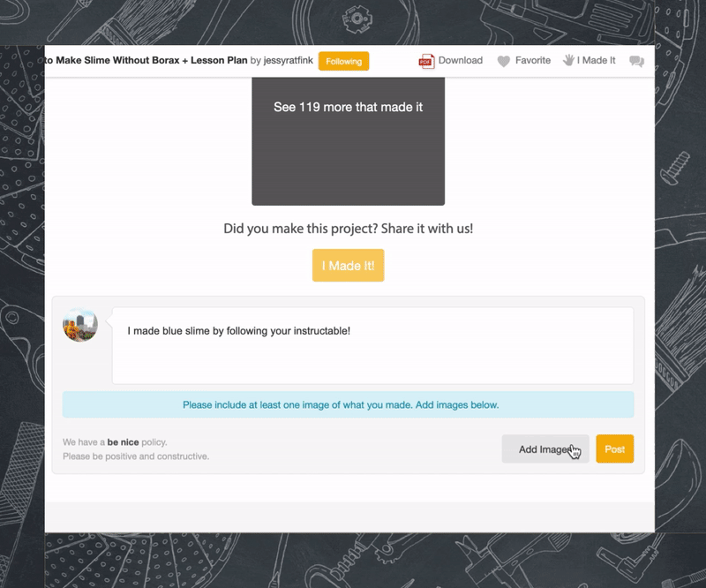This screenshot has height=588, width=706.
Task: Click the hand I Made It icon
Action: (x=568, y=60)
